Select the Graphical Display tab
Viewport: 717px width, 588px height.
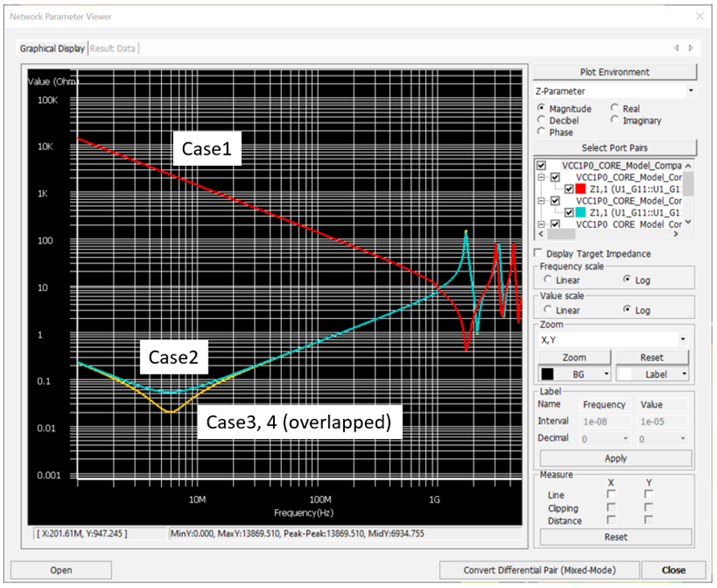click(x=52, y=48)
